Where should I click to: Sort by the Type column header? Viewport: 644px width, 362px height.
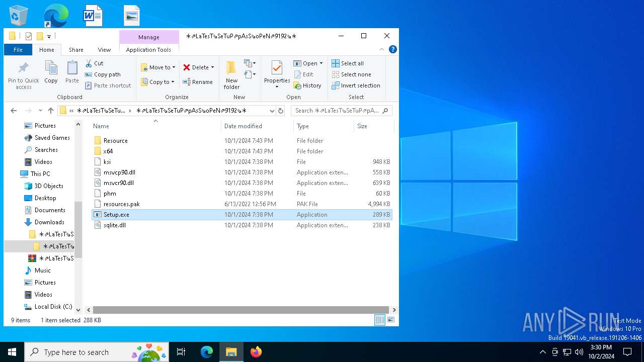(x=324, y=126)
